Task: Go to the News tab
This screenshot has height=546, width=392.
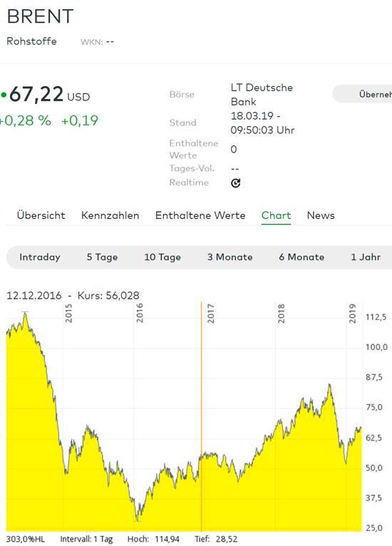Action: pos(321,215)
